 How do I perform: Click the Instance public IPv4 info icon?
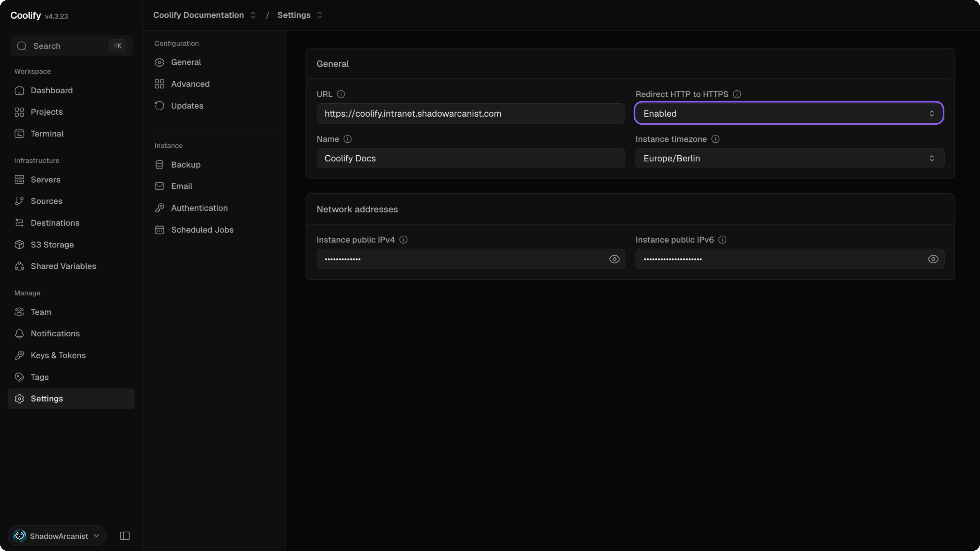tap(403, 240)
